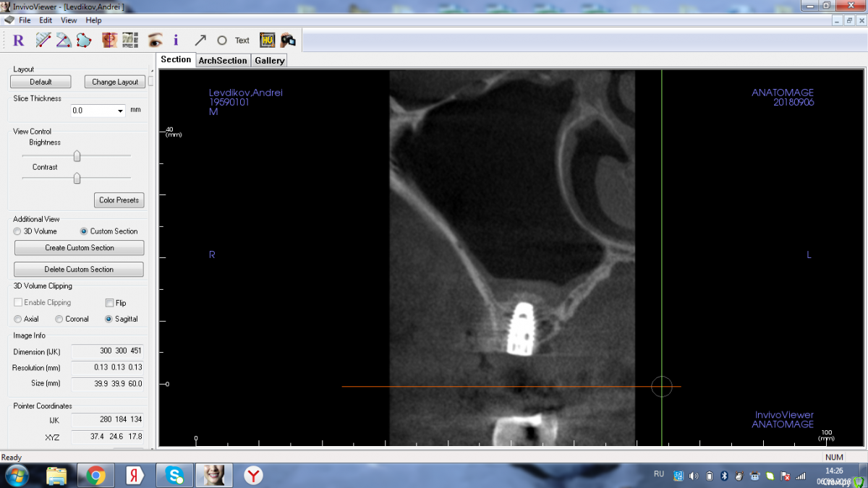Open Google Chrome from the taskbar

95,475
